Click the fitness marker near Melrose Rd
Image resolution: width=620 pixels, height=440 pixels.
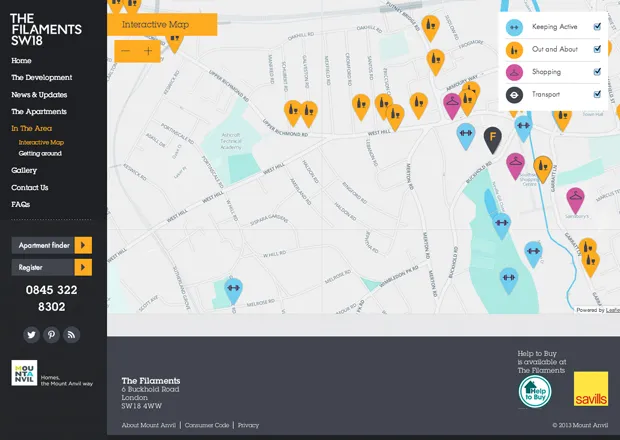233,289
